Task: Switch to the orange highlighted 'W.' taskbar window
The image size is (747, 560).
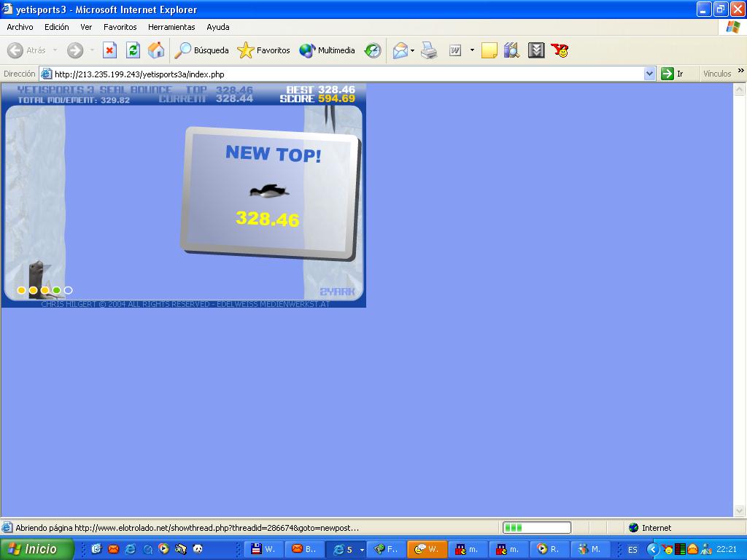Action: 427,549
